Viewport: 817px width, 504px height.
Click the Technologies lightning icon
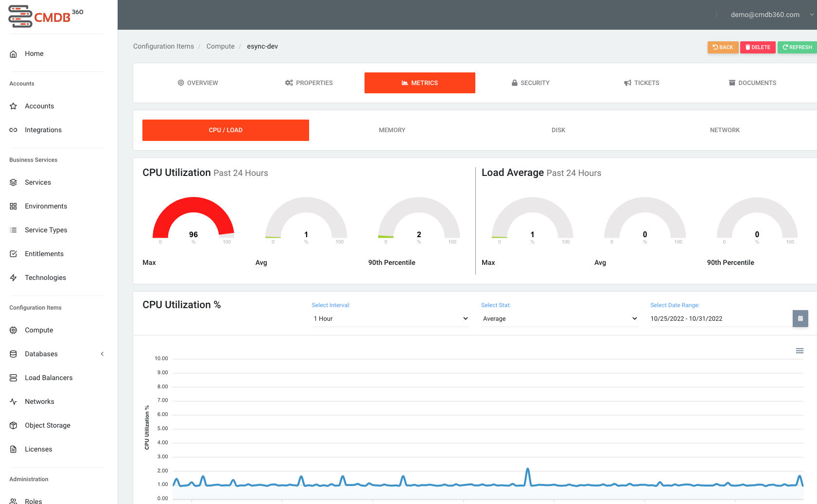click(x=14, y=278)
